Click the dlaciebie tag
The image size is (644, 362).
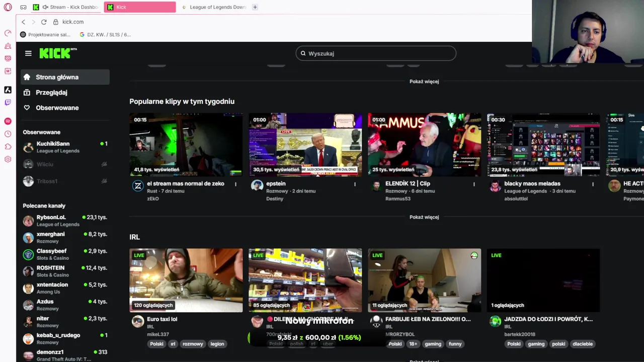[582, 344]
